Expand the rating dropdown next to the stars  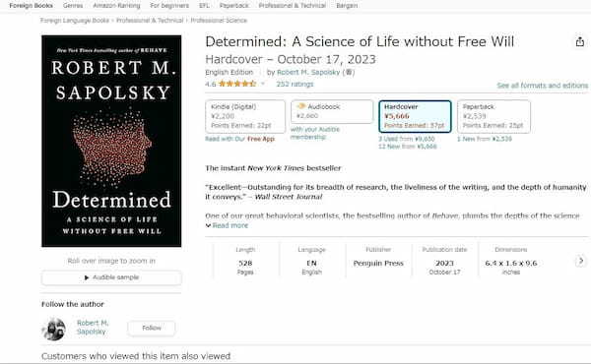click(263, 84)
